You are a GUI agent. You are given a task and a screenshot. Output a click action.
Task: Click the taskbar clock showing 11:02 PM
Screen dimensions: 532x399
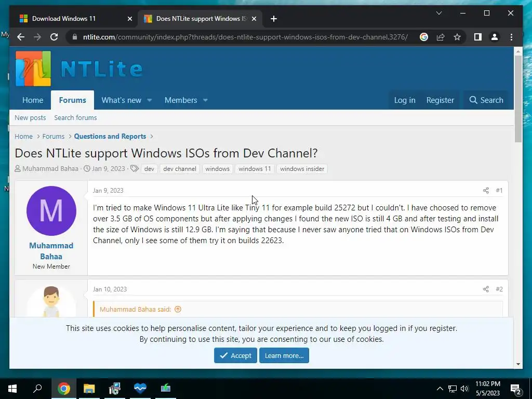pos(487,389)
